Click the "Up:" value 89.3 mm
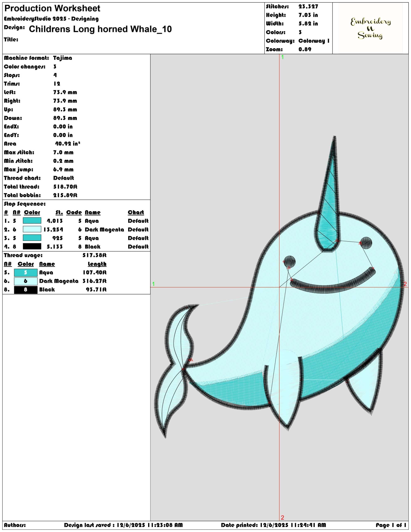Viewport: 411px width, 532px height. coord(65,110)
